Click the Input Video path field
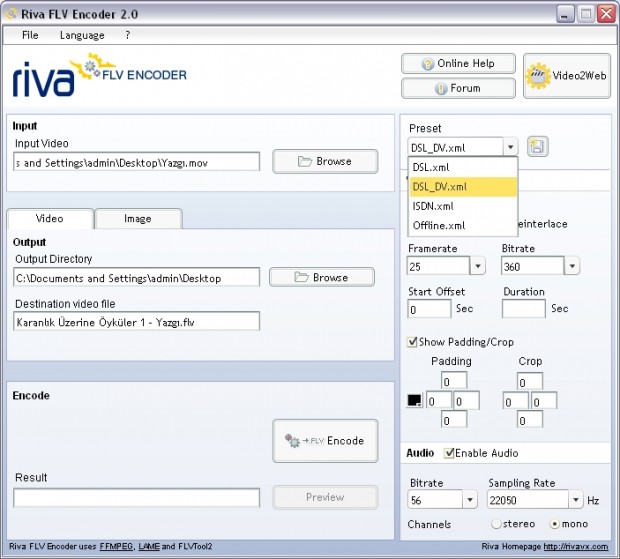620x559 pixels. click(x=136, y=162)
